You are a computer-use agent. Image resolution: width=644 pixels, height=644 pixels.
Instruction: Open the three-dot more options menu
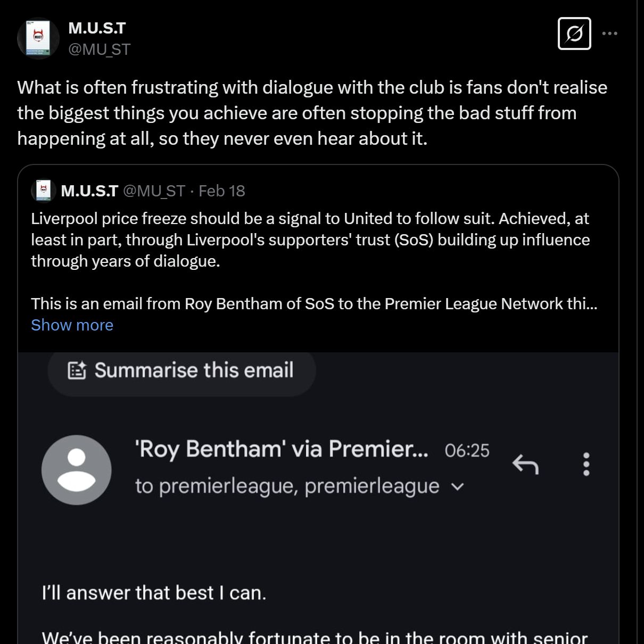[610, 34]
